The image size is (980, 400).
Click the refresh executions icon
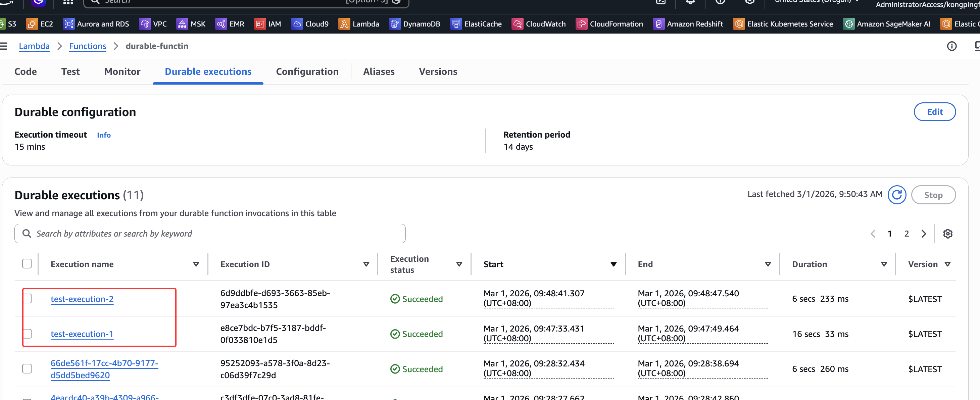[896, 195]
